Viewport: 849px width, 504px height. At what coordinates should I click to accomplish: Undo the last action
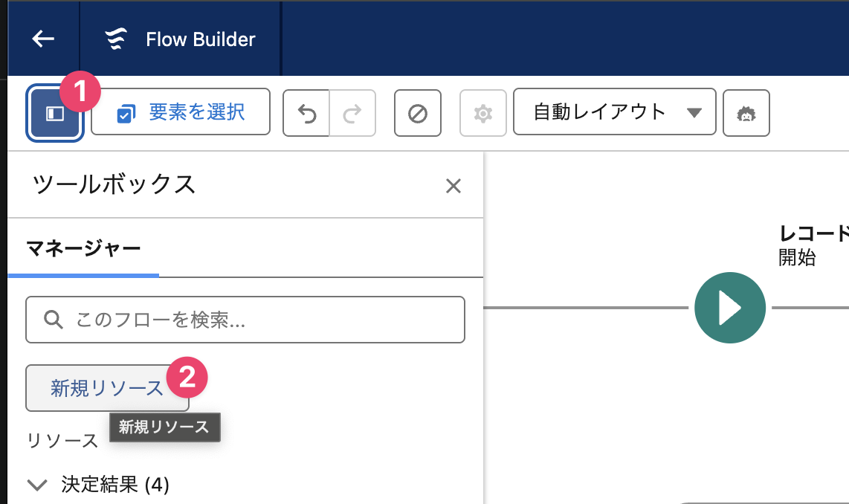point(306,113)
